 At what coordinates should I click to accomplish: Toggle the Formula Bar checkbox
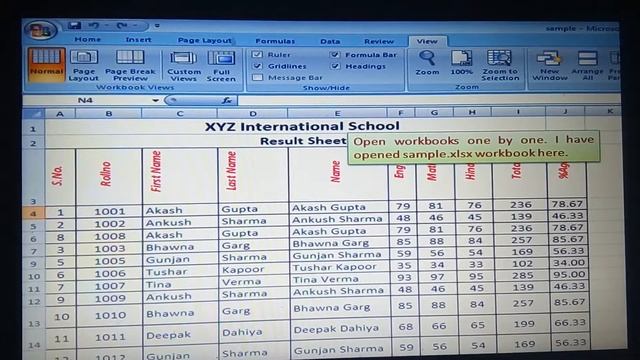[x=335, y=55]
